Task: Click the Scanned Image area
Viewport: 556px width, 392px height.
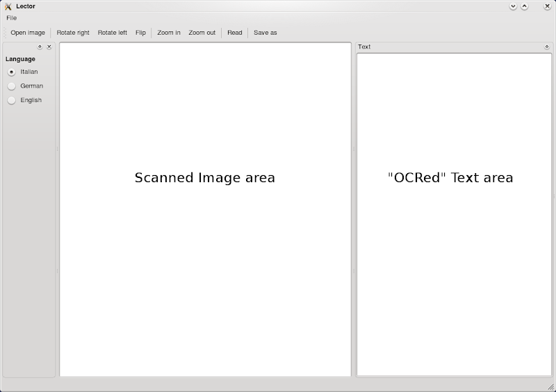Action: pos(205,209)
